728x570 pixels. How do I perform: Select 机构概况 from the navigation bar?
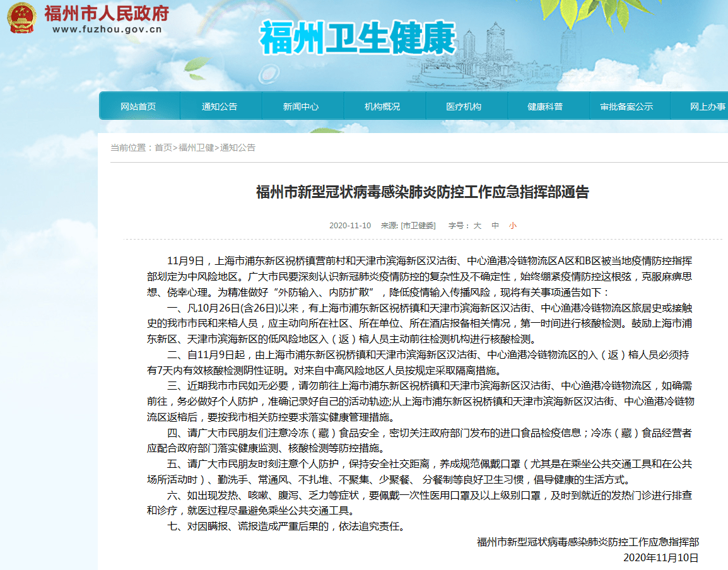(x=382, y=107)
